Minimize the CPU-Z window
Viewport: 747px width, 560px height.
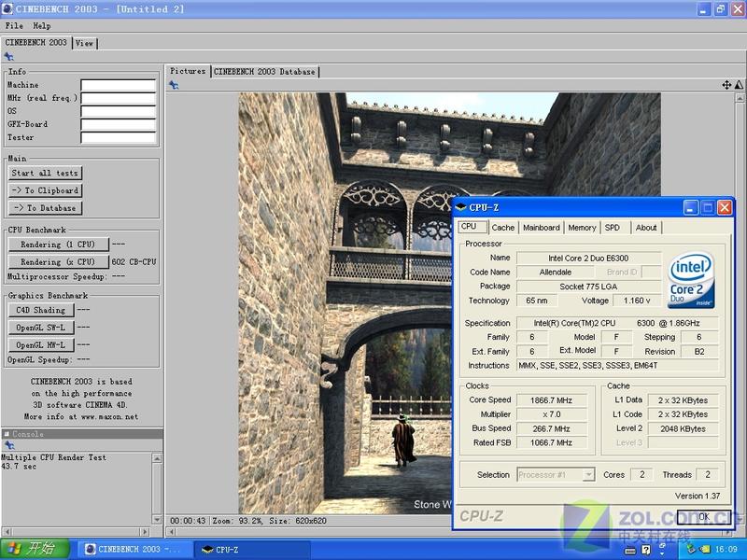click(691, 207)
